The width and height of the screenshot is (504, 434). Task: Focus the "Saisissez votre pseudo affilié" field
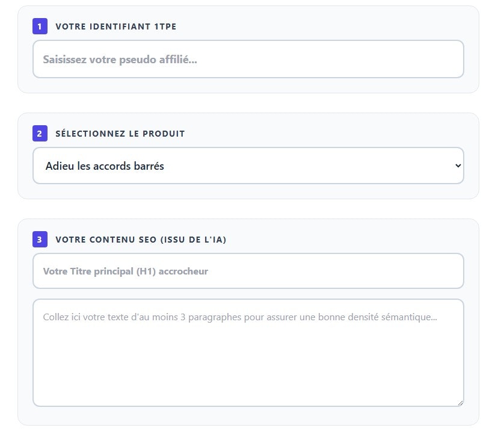click(x=248, y=59)
